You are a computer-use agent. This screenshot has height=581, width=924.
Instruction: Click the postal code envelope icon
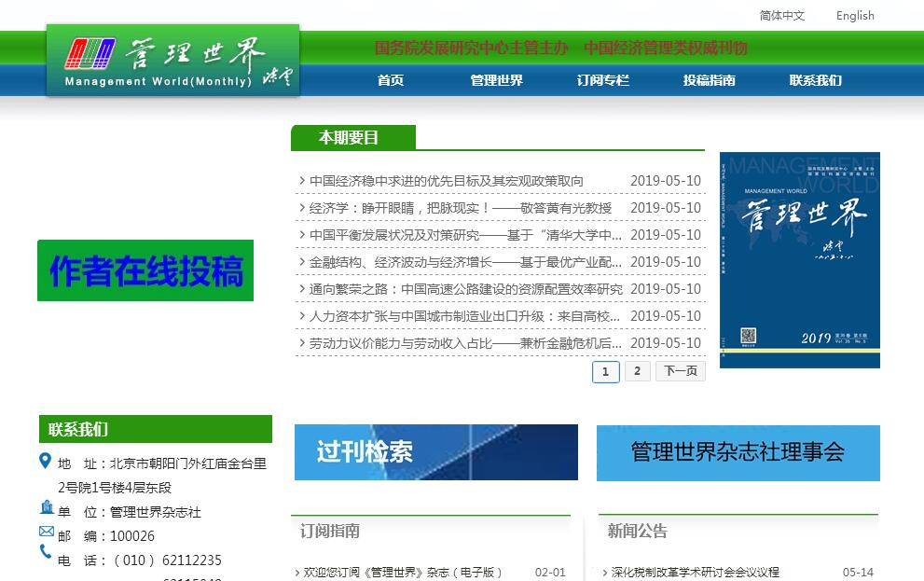pyautogui.click(x=47, y=531)
